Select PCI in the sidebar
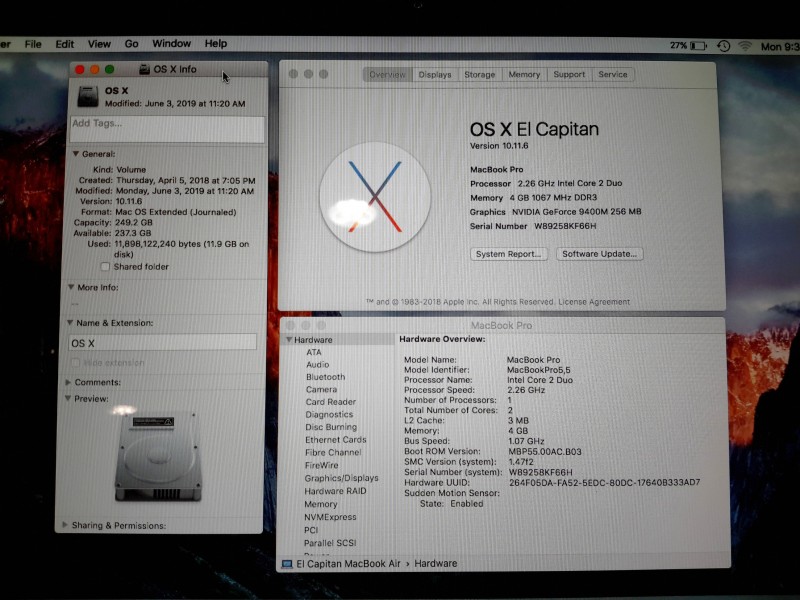The width and height of the screenshot is (800, 600). coord(311,530)
